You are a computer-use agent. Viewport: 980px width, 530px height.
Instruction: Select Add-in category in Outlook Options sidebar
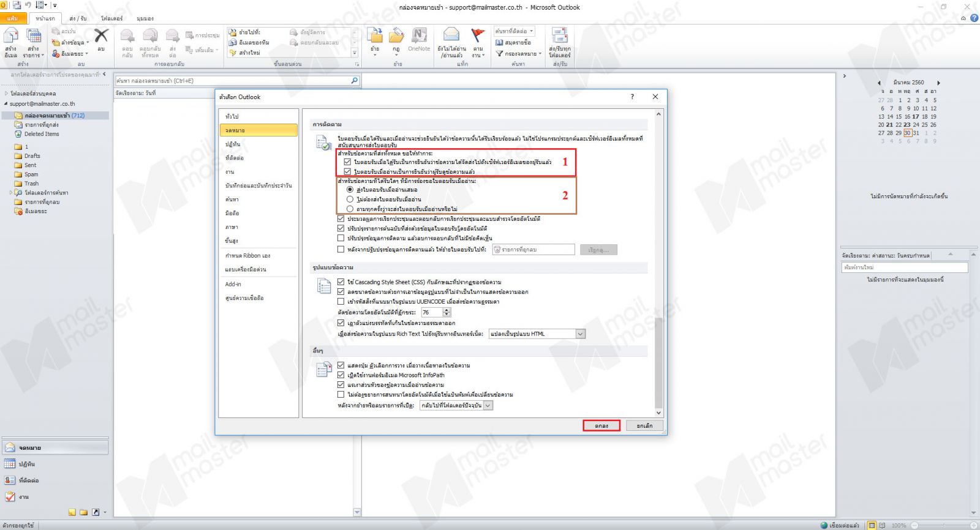pyautogui.click(x=258, y=284)
